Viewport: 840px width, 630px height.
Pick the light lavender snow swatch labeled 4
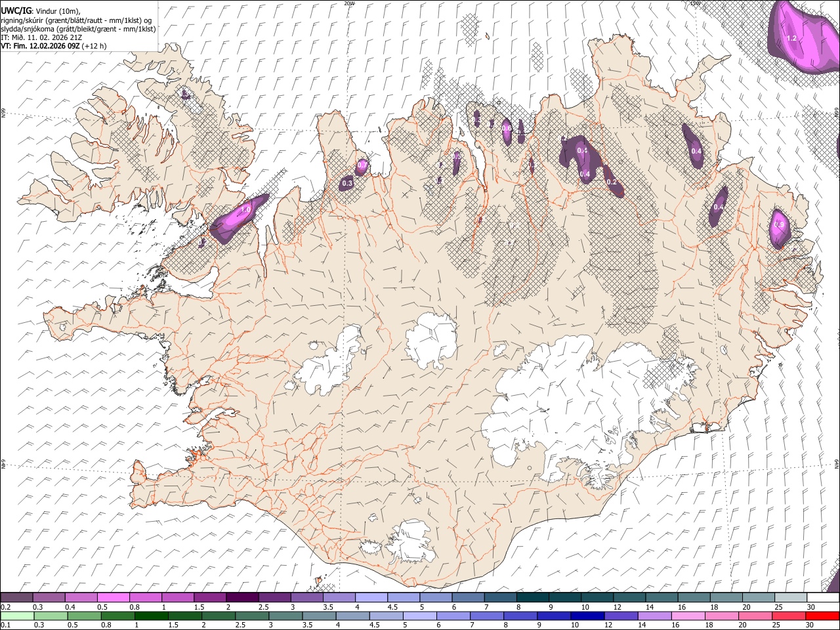(x=371, y=598)
